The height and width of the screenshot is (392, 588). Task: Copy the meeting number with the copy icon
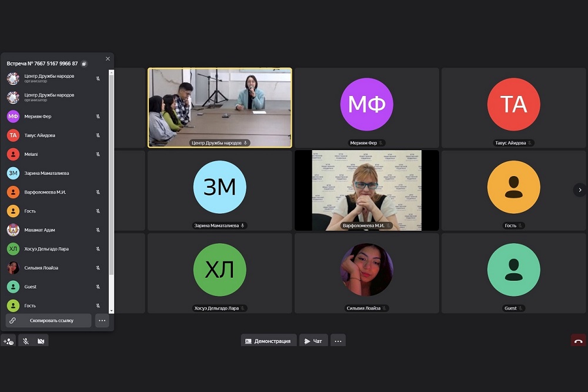(84, 64)
